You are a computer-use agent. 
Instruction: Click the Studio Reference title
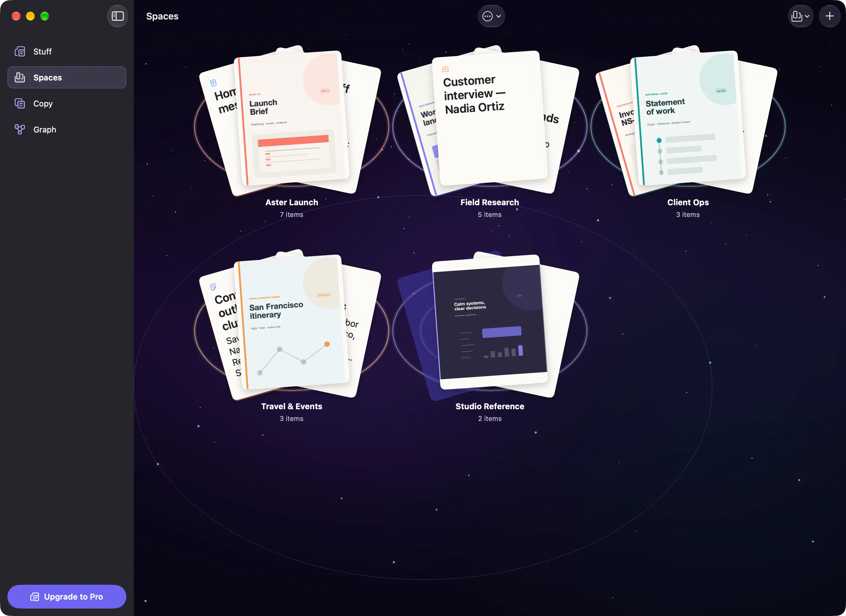(x=489, y=406)
